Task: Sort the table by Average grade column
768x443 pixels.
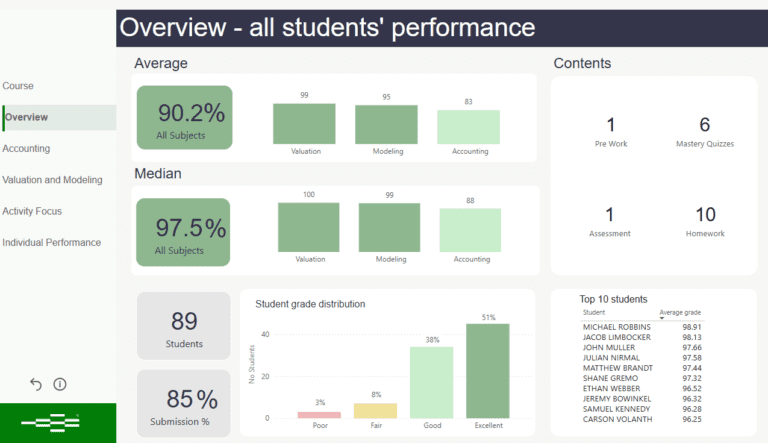Action: (678, 313)
